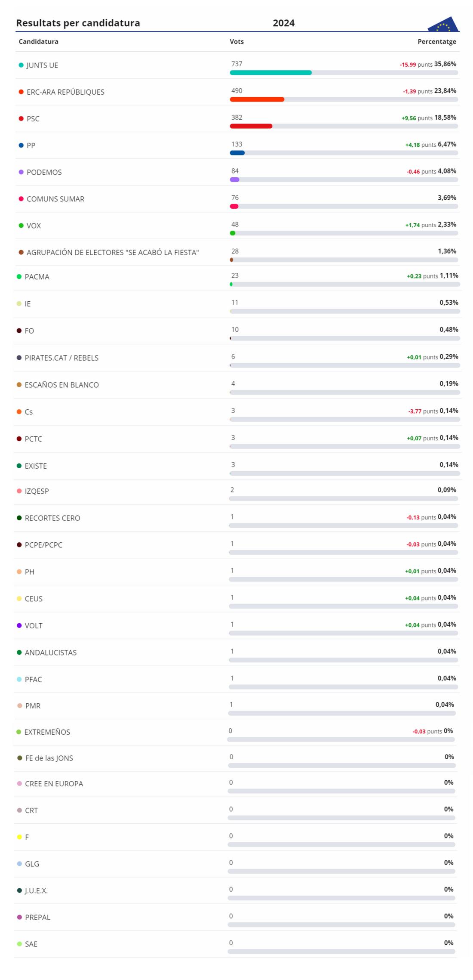Click the ERC-ARA REPÚBLIQUES orange vote bar
473x980 pixels.
tap(257, 99)
